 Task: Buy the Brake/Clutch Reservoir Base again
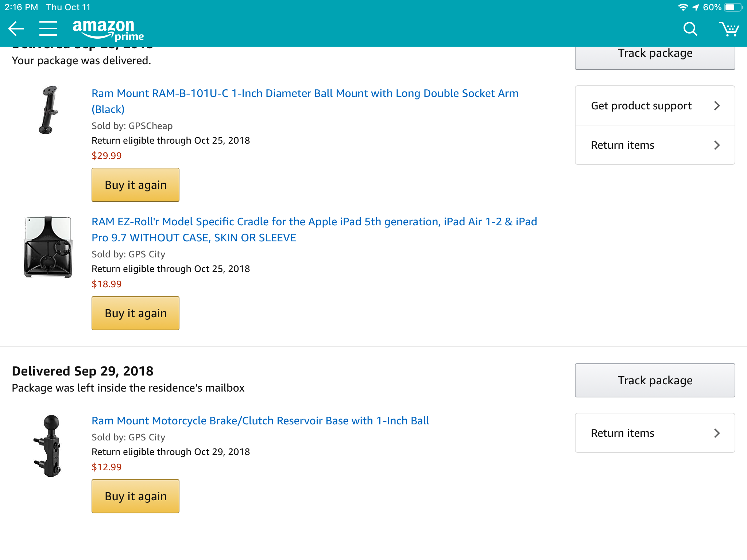135,496
